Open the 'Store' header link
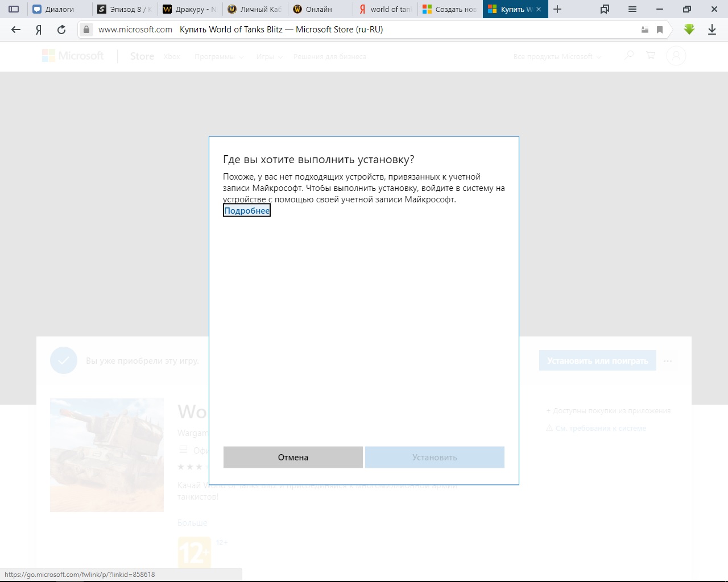The image size is (728, 582). (x=142, y=56)
